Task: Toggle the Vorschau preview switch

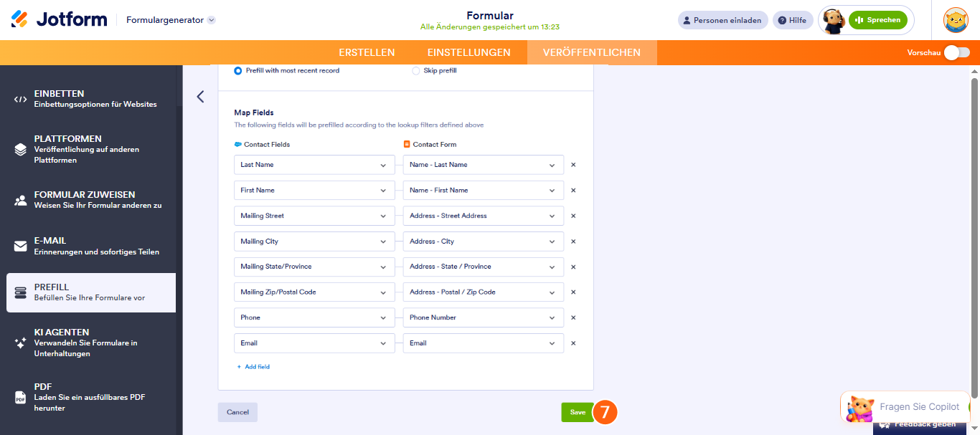Action: tap(956, 52)
